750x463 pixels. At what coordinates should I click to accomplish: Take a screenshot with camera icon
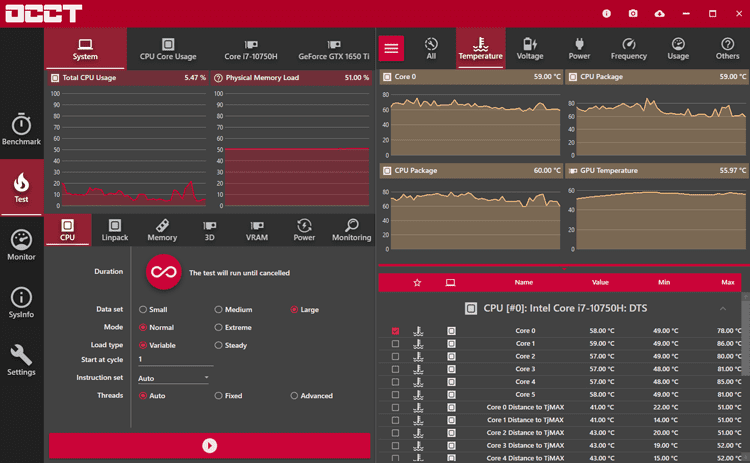click(x=633, y=13)
